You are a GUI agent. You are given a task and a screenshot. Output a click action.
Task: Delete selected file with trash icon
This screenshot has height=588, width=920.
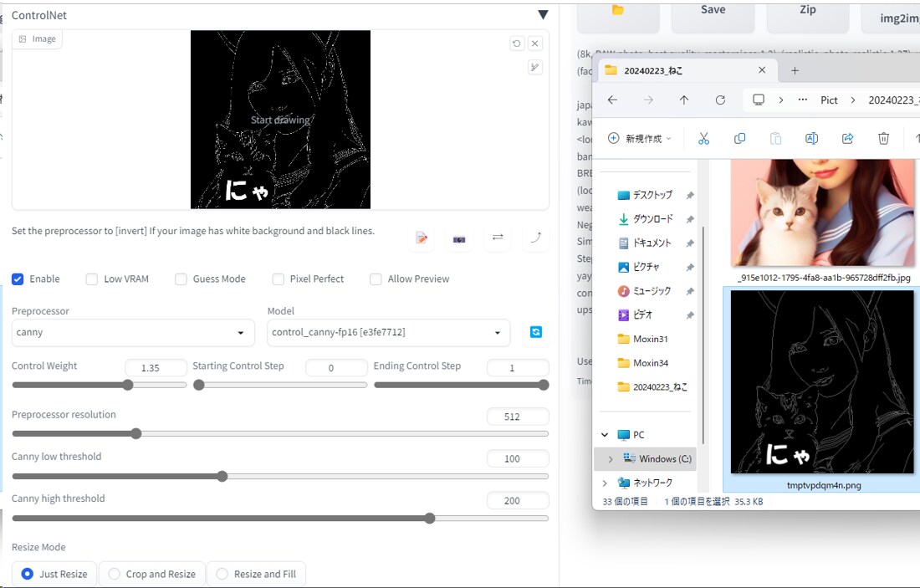883,138
